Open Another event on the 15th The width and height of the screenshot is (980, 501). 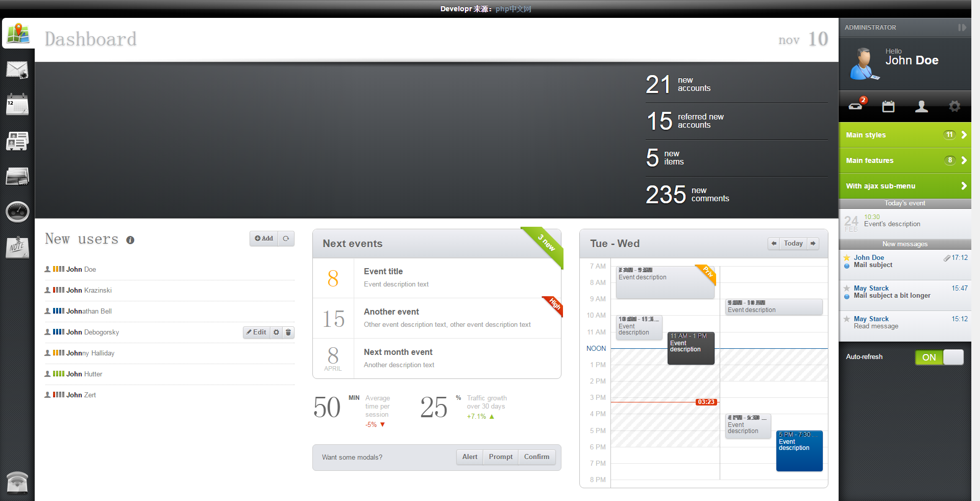click(437, 318)
